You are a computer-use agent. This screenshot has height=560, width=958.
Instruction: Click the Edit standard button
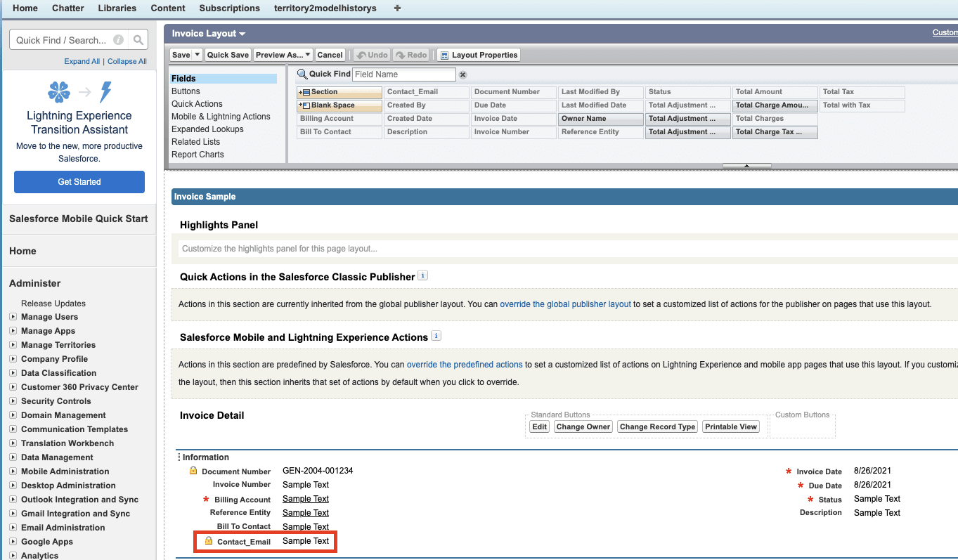[x=539, y=426]
